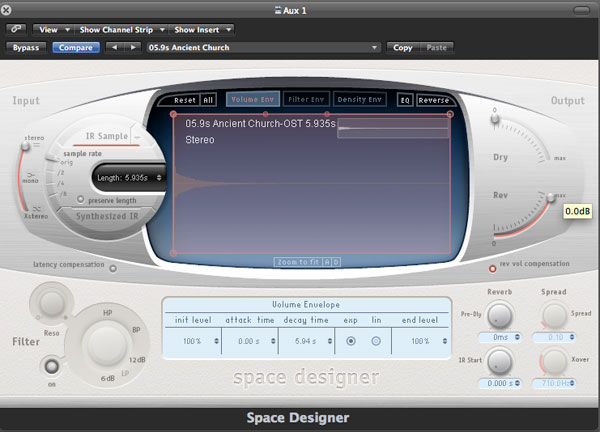Select previous preset arrow
This screenshot has width=600, height=432.
(x=114, y=47)
